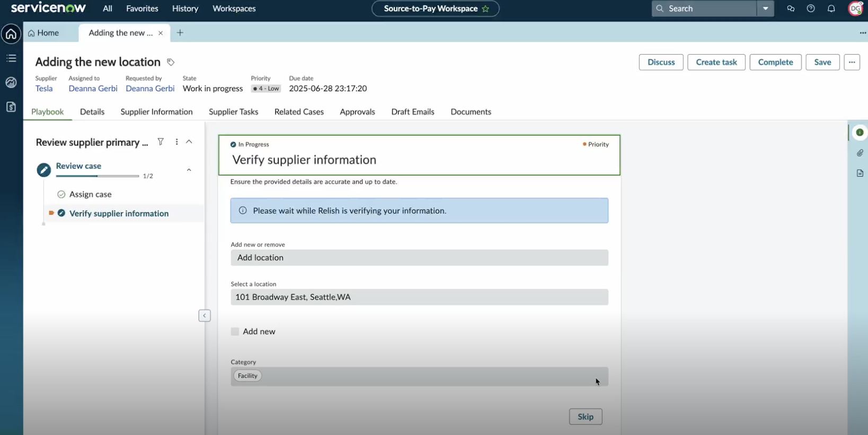Open the filter icon in playbook panel
The image size is (868, 435).
[x=161, y=142]
